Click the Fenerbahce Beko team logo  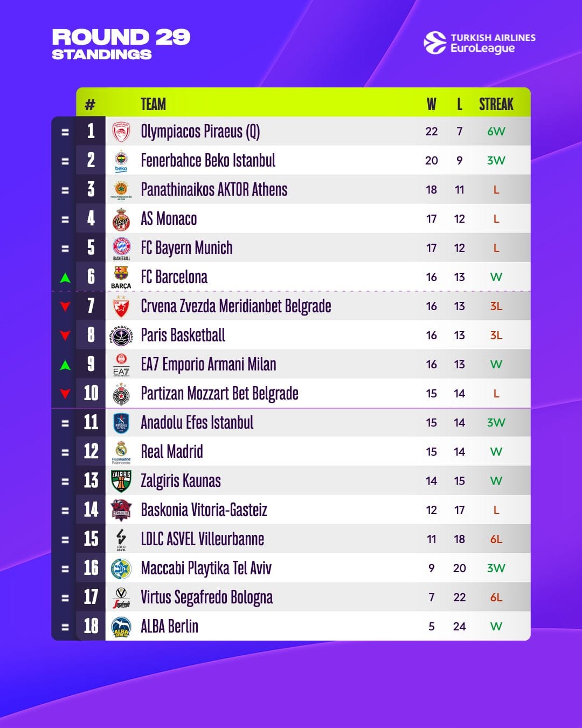121,161
